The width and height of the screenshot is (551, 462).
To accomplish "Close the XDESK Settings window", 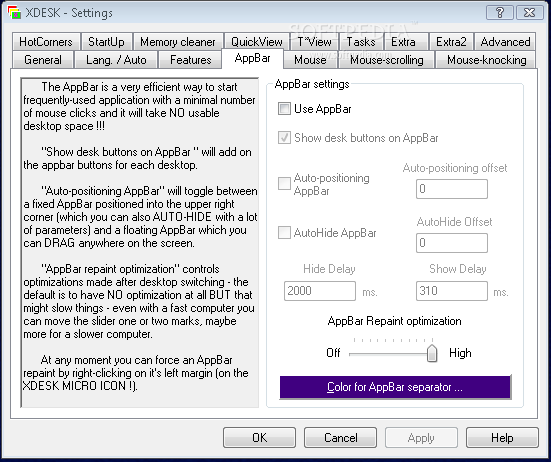I will (x=529, y=13).
